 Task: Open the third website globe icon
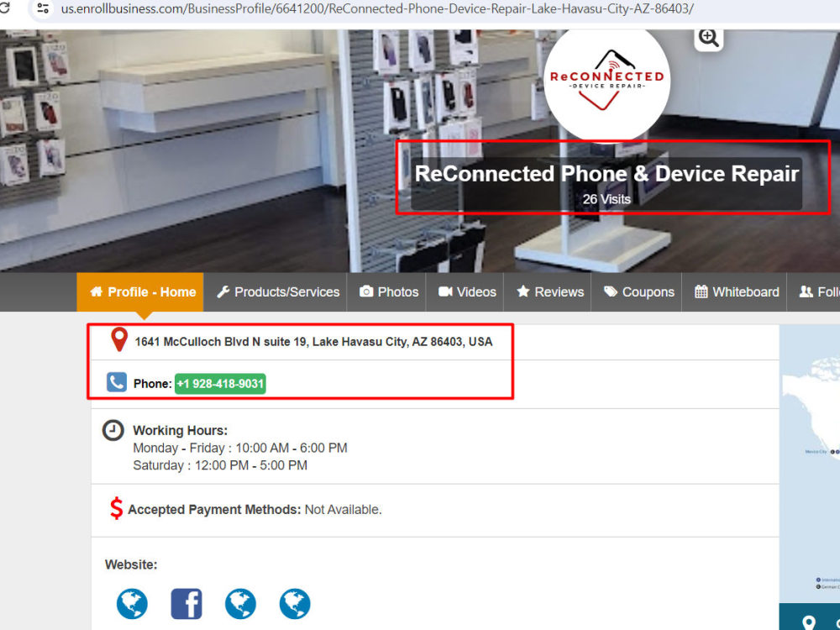(240, 604)
